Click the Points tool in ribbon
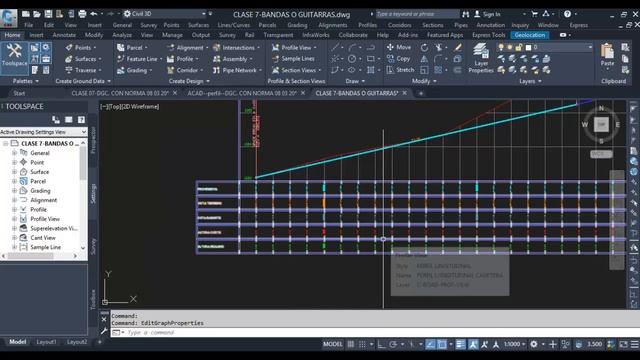The image size is (640, 360). [80, 48]
